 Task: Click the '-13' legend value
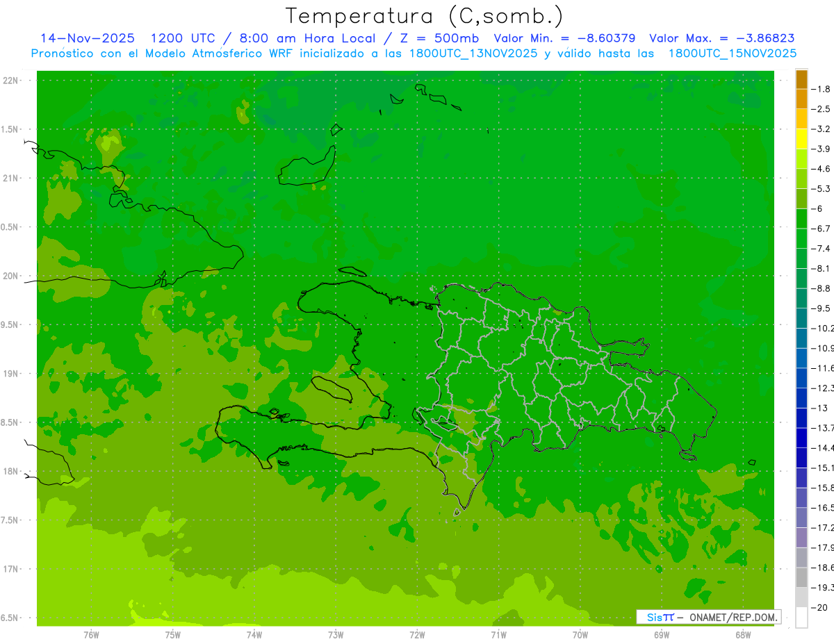point(819,408)
